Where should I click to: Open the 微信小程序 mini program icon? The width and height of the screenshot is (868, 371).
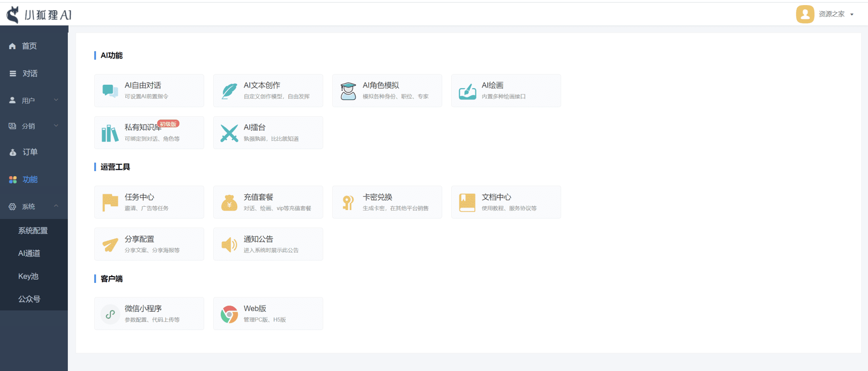point(110,314)
